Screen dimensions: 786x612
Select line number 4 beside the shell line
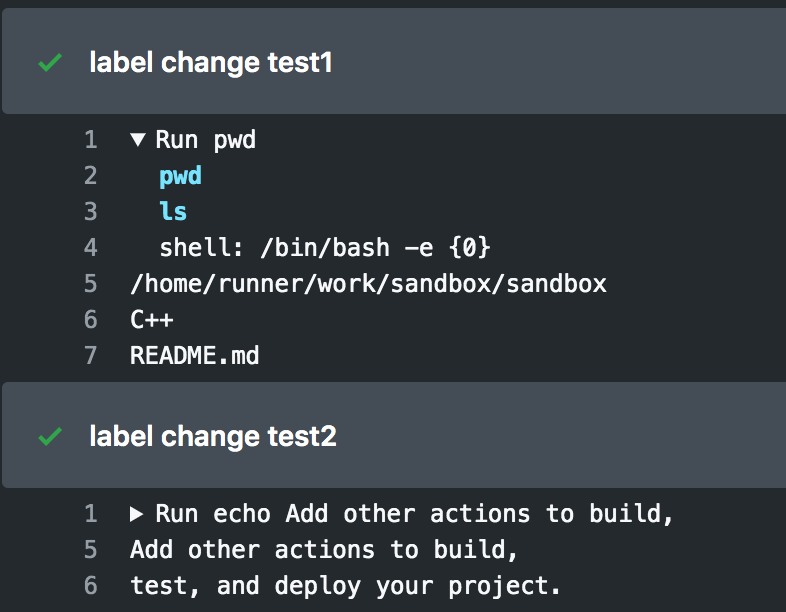(90, 248)
